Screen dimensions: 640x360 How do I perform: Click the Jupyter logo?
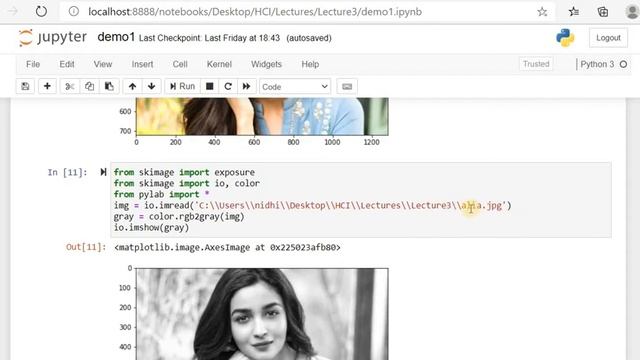click(53, 38)
